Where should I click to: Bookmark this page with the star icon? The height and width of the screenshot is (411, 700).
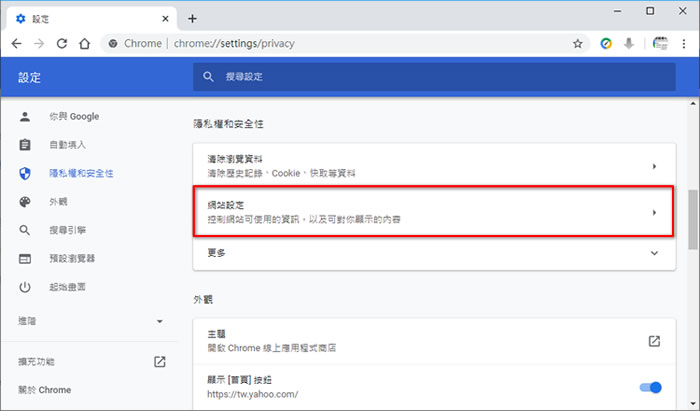[578, 43]
